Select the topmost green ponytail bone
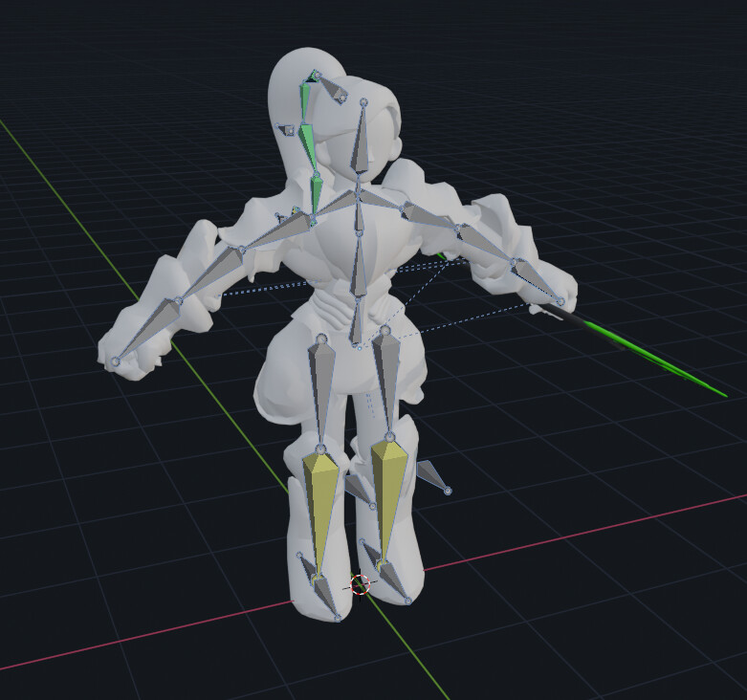The width and height of the screenshot is (747, 700). point(305,102)
